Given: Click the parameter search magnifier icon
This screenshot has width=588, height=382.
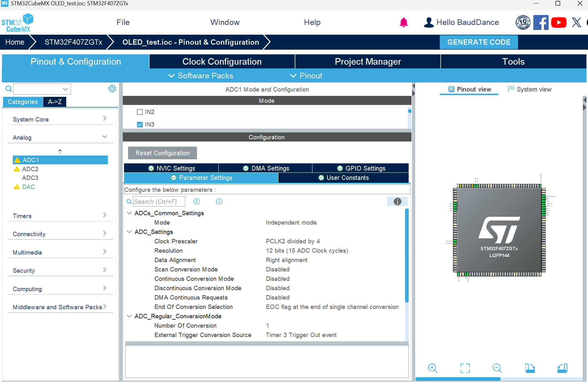Looking at the screenshot, I should click(129, 202).
